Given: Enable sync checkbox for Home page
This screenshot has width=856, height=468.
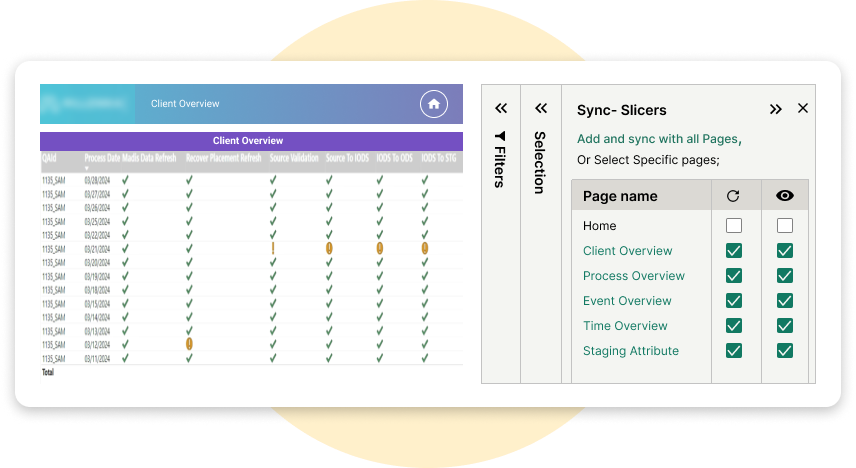Looking at the screenshot, I should (x=734, y=226).
